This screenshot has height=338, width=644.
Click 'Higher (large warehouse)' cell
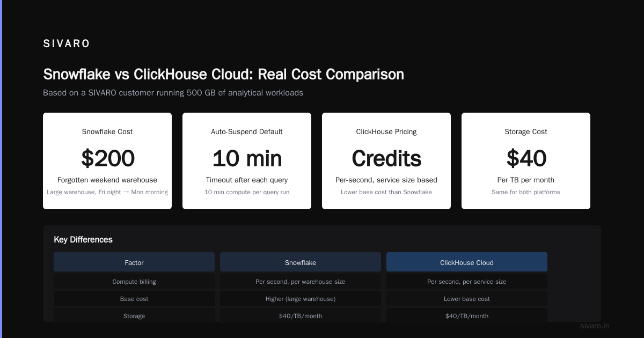(301, 299)
